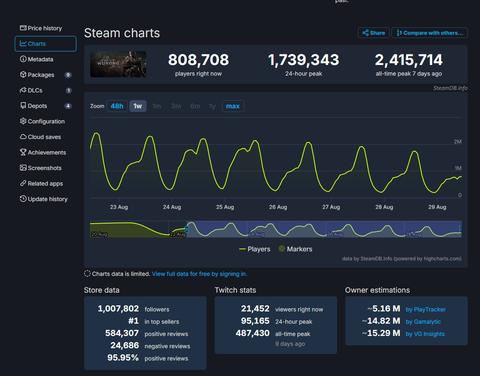Viewport: 480px width, 376px height.
Task: Click the 808,708 players right now figure
Action: (x=198, y=60)
